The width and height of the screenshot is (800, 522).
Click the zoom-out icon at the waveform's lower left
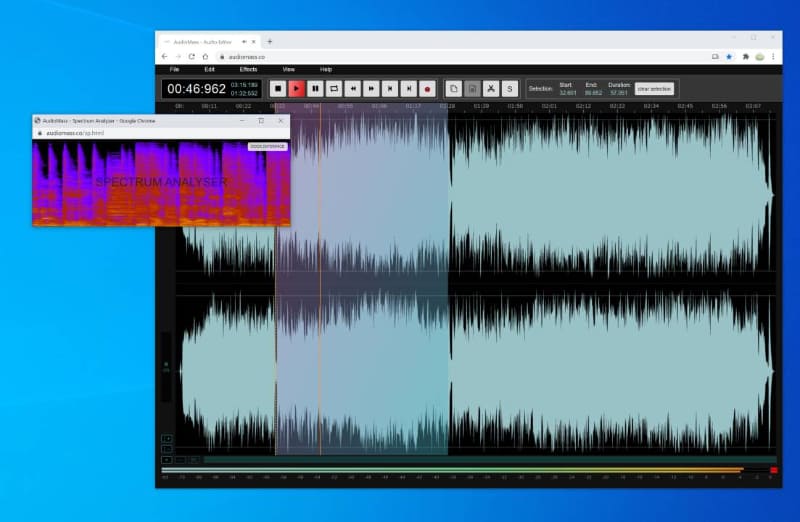[x=167, y=449]
